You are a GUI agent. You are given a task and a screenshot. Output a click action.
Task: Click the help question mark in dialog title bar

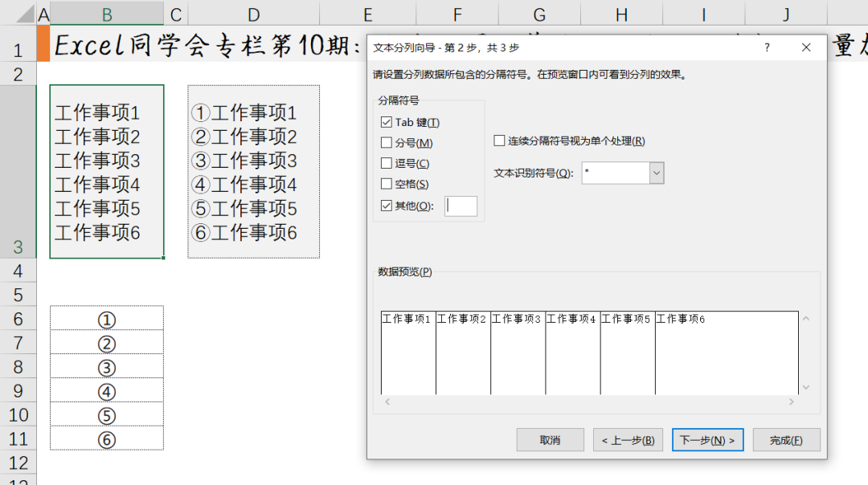coord(768,47)
